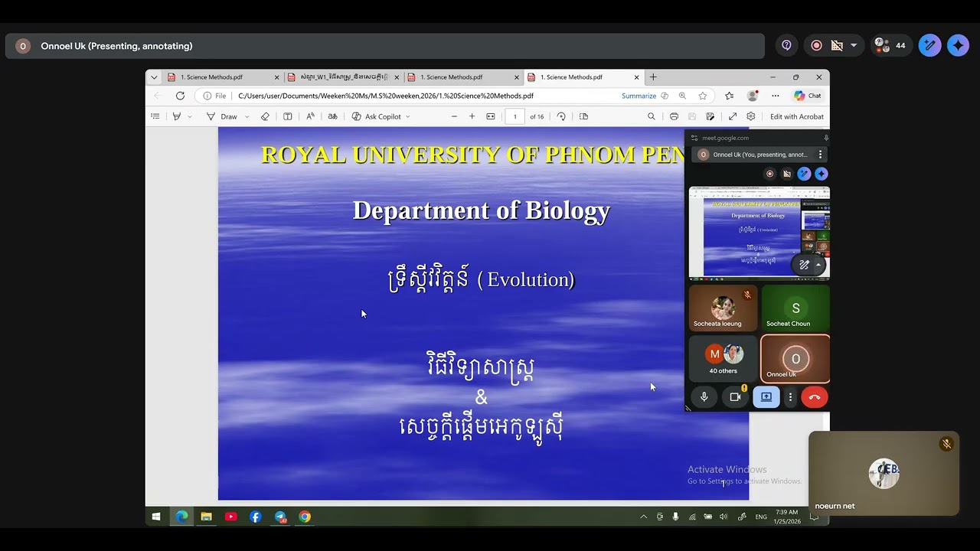Open participants list showing 44

890,46
